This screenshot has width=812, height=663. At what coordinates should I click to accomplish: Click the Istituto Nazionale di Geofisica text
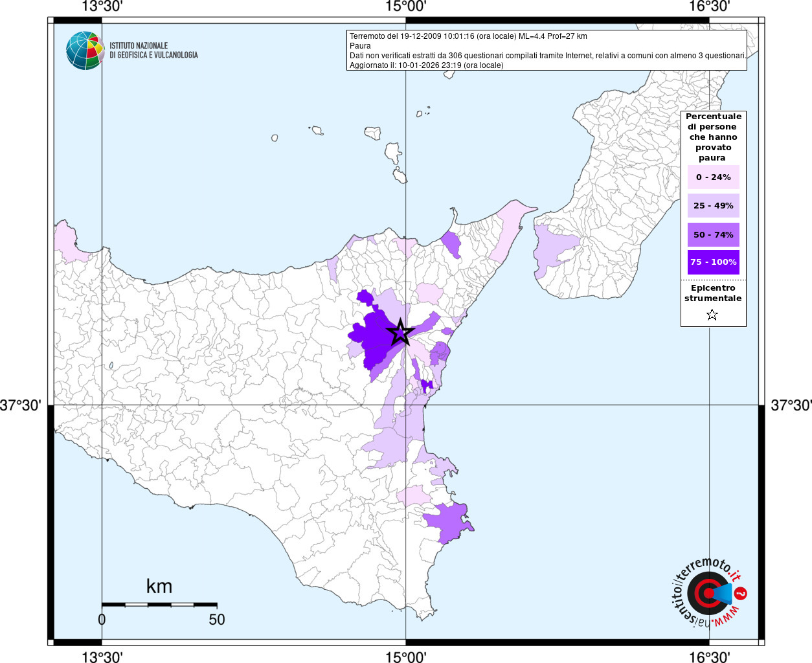point(153,51)
